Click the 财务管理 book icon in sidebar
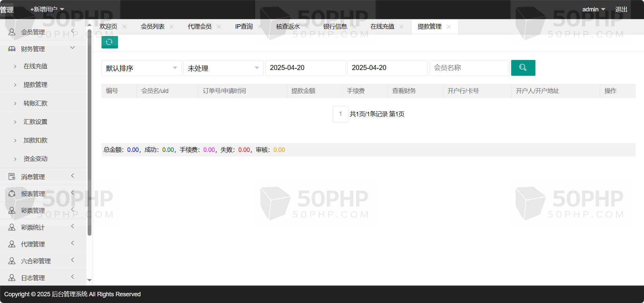The width and height of the screenshot is (644, 303). [x=12, y=49]
